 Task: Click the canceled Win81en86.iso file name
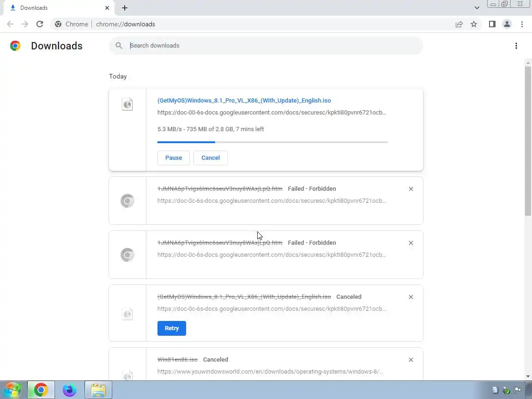177,360
